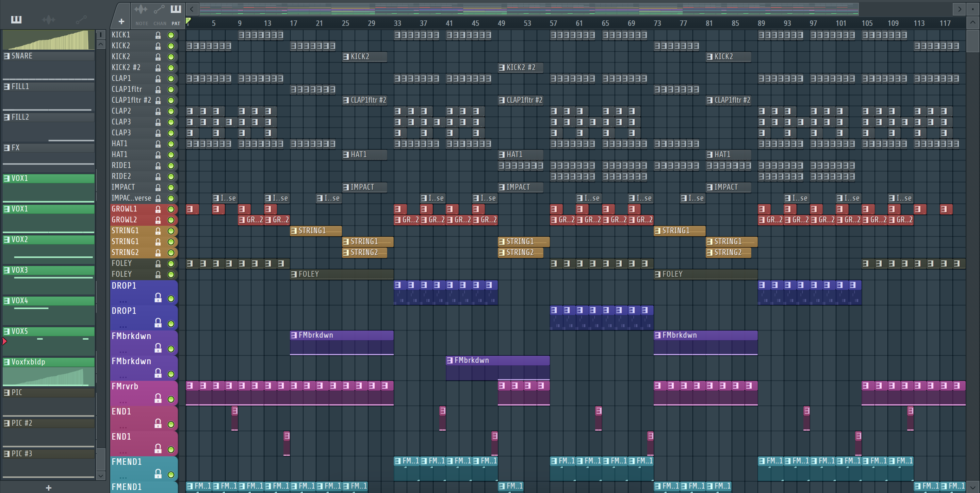Show patterns in the picker panel
Screen dimensions: 980x493
[16, 20]
